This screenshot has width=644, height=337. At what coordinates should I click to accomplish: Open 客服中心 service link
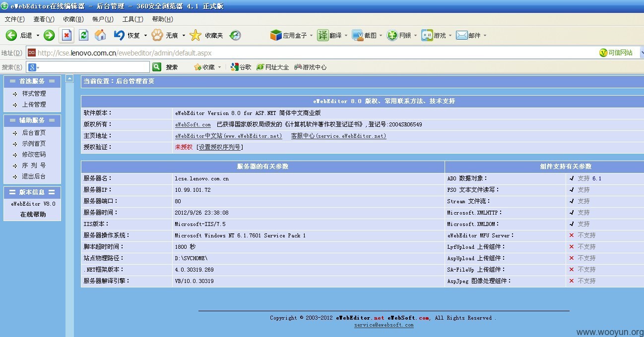pyautogui.click(x=338, y=136)
